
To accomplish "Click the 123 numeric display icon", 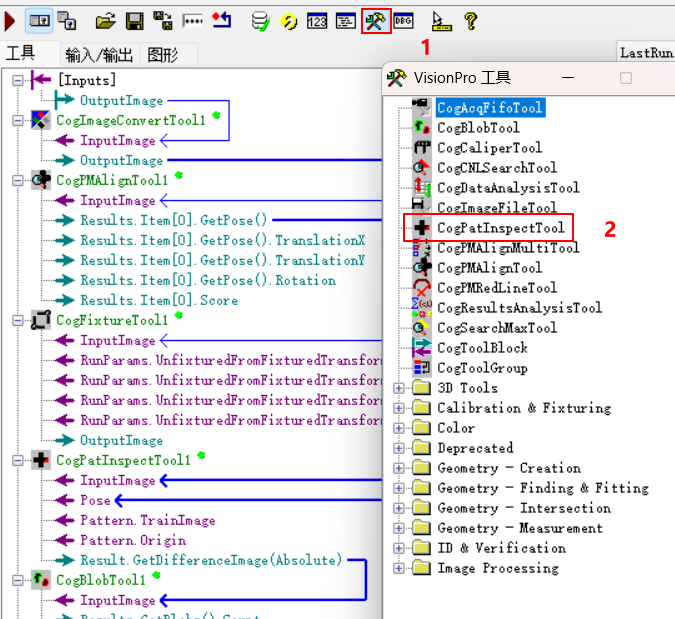I will coord(317,21).
